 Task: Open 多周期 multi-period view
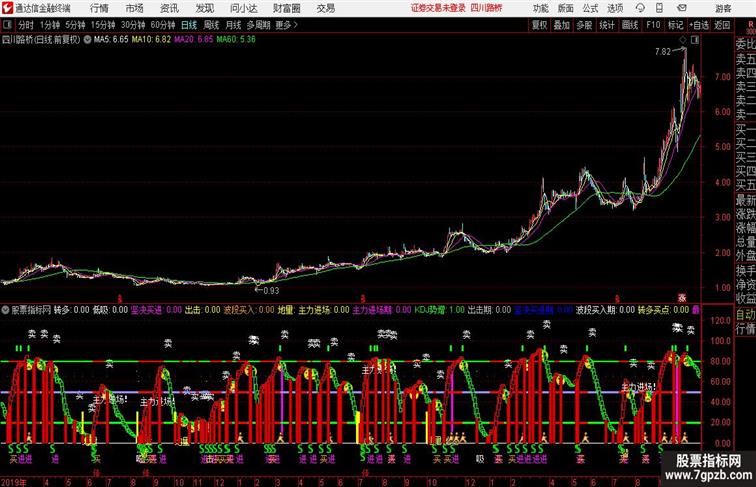coord(258,25)
